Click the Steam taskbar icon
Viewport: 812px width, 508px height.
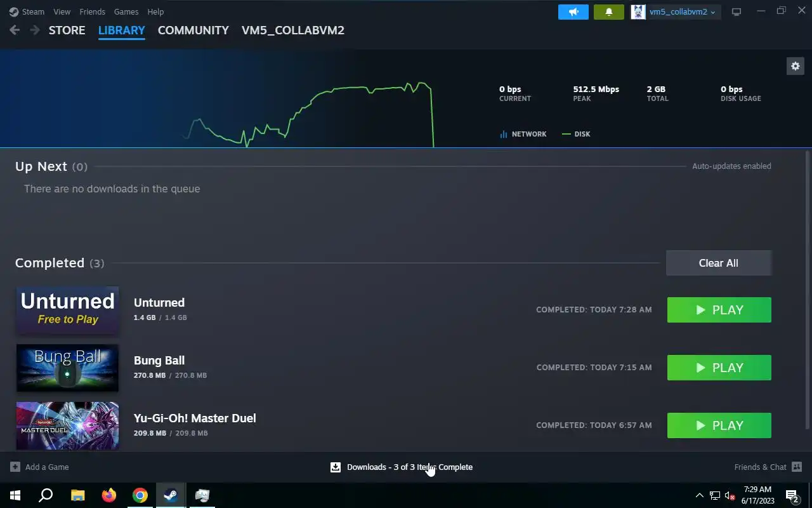(x=171, y=495)
